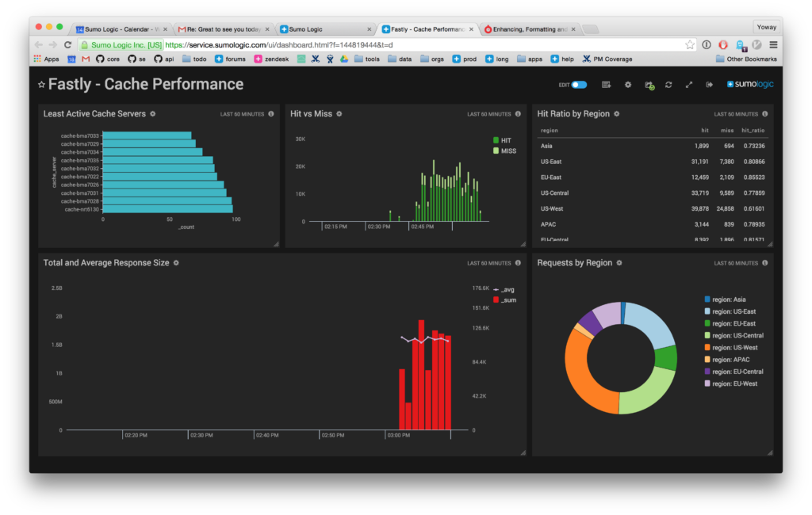Open dashboard settings gear in header
This screenshot has height=515, width=812.
[x=628, y=85]
